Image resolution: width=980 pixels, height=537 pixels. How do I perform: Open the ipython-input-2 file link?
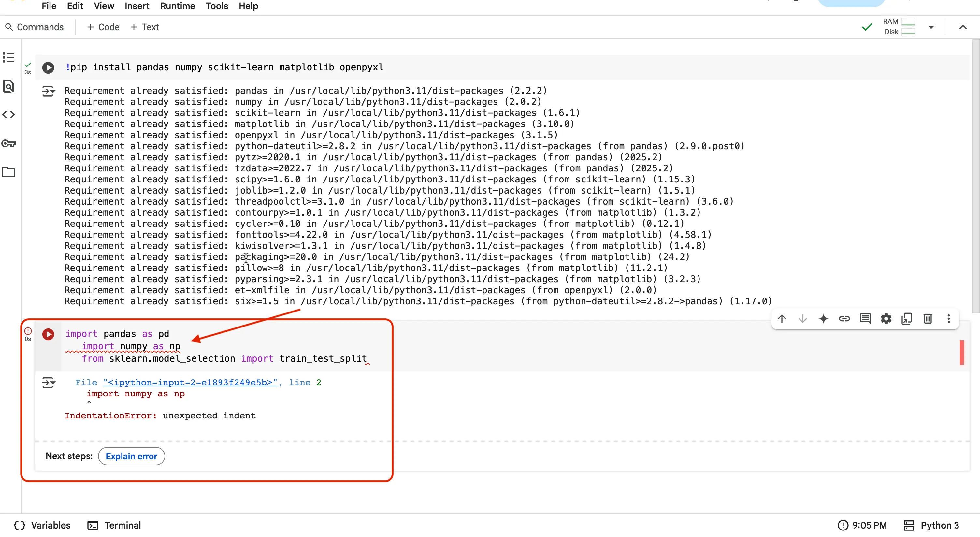(x=190, y=382)
